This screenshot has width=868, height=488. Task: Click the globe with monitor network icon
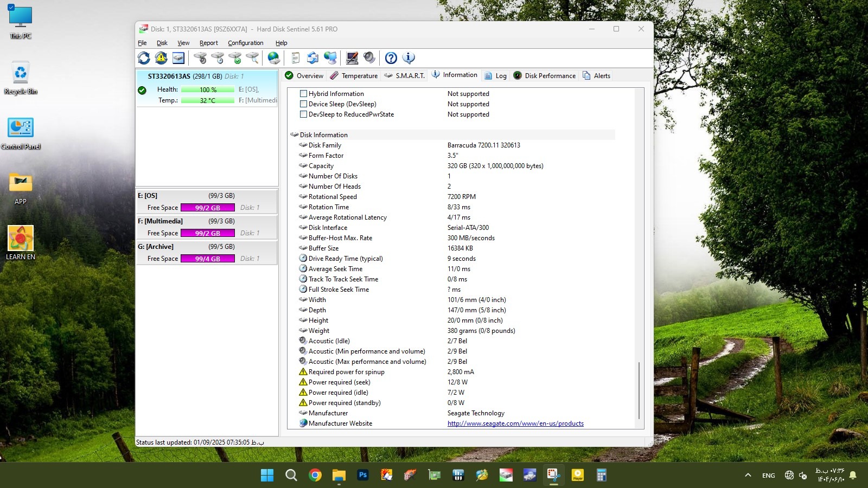(x=330, y=58)
